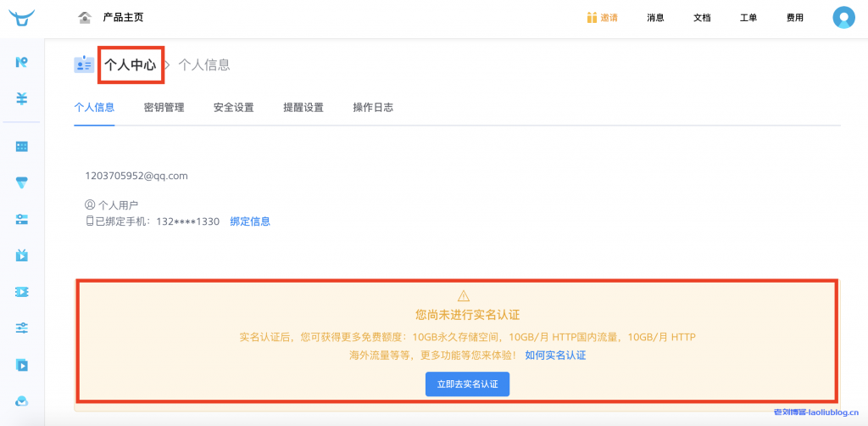Click the bull logo in top-left corner
The image size is (868, 426).
coord(22,17)
